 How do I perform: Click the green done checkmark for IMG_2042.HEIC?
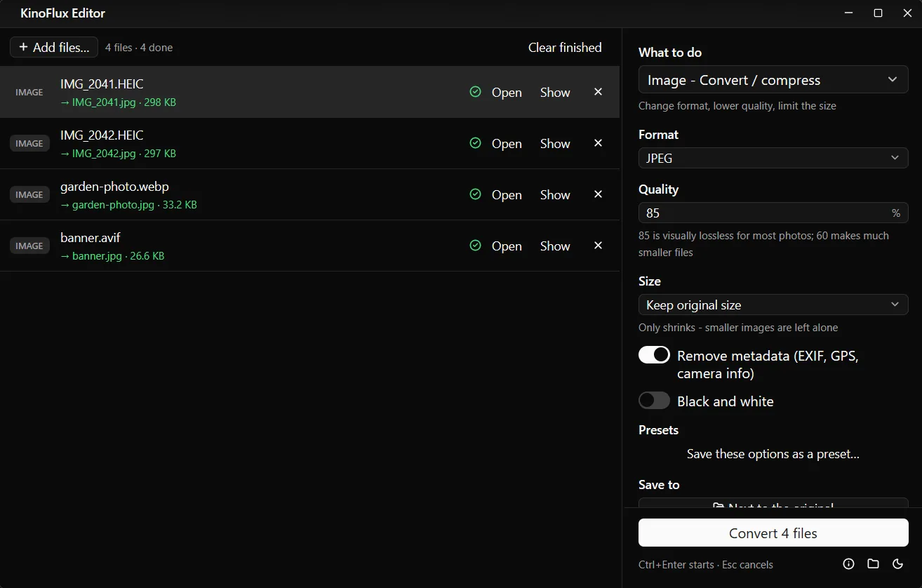[x=475, y=143]
